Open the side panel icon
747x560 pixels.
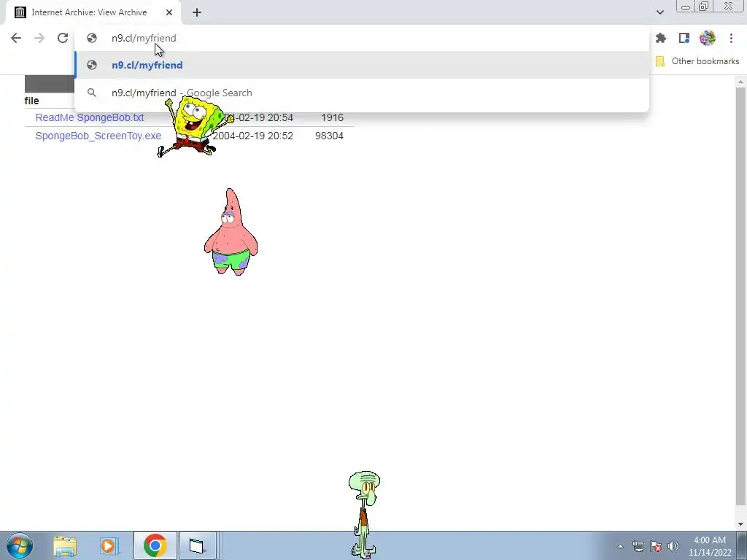pos(684,38)
